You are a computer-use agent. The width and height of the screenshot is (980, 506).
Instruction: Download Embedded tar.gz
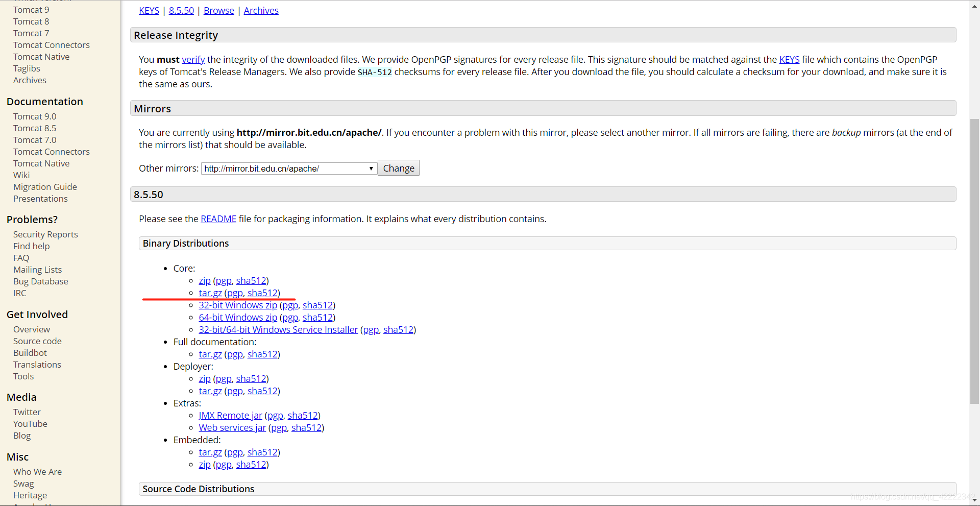pos(210,452)
